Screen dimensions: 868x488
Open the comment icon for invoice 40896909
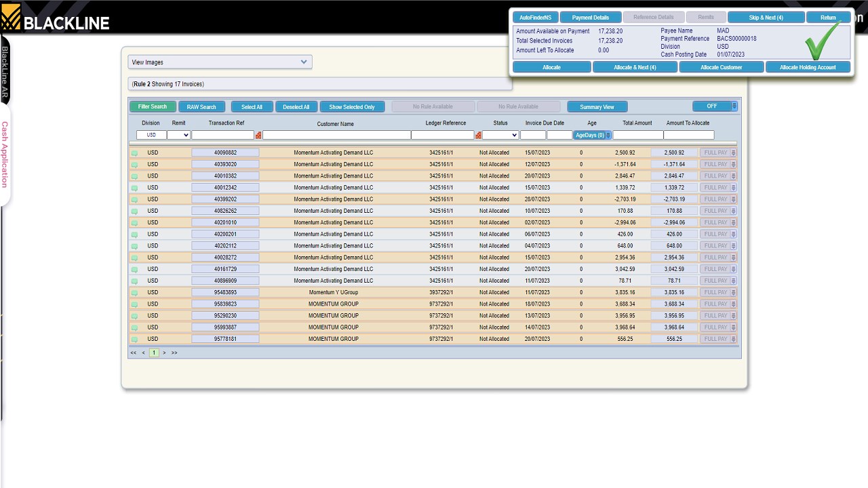point(134,281)
